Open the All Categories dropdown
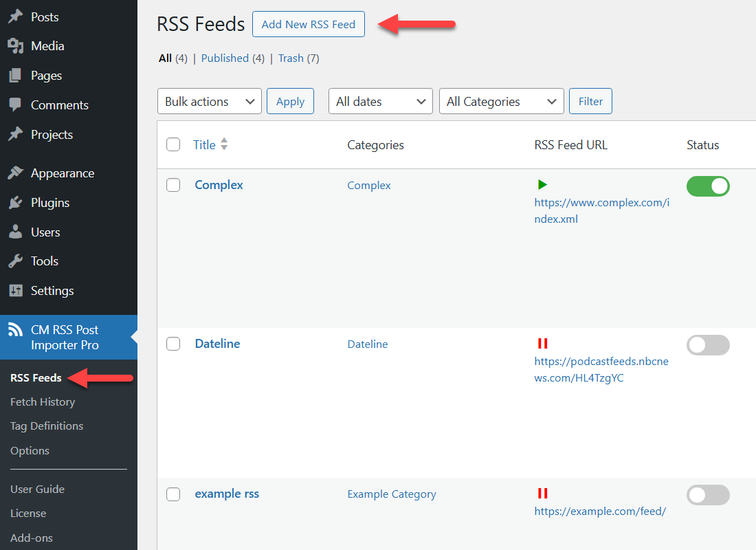Viewport: 756px width, 550px height. point(502,101)
